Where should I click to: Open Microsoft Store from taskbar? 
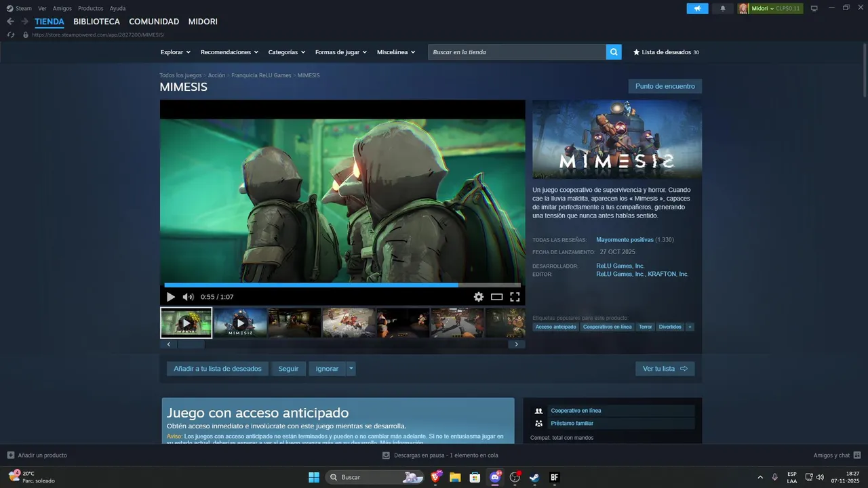(475, 477)
